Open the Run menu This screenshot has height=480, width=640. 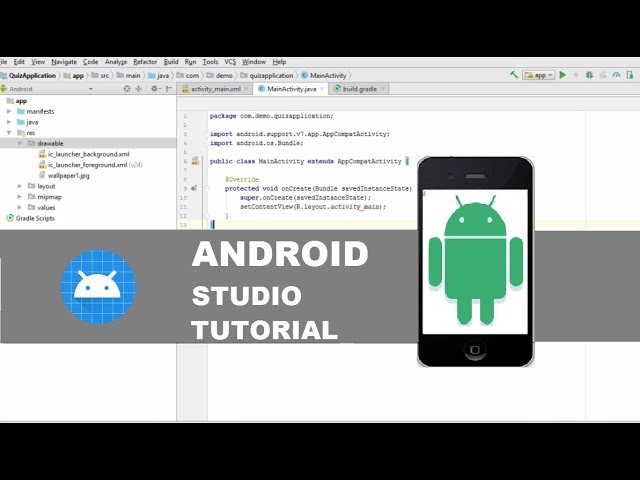tap(190, 62)
